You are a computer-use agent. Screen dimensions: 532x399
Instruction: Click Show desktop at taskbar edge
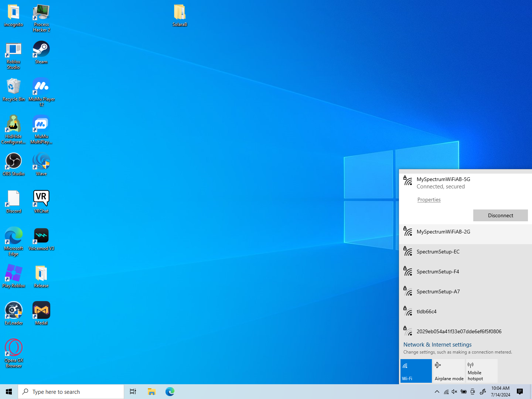(x=531, y=392)
